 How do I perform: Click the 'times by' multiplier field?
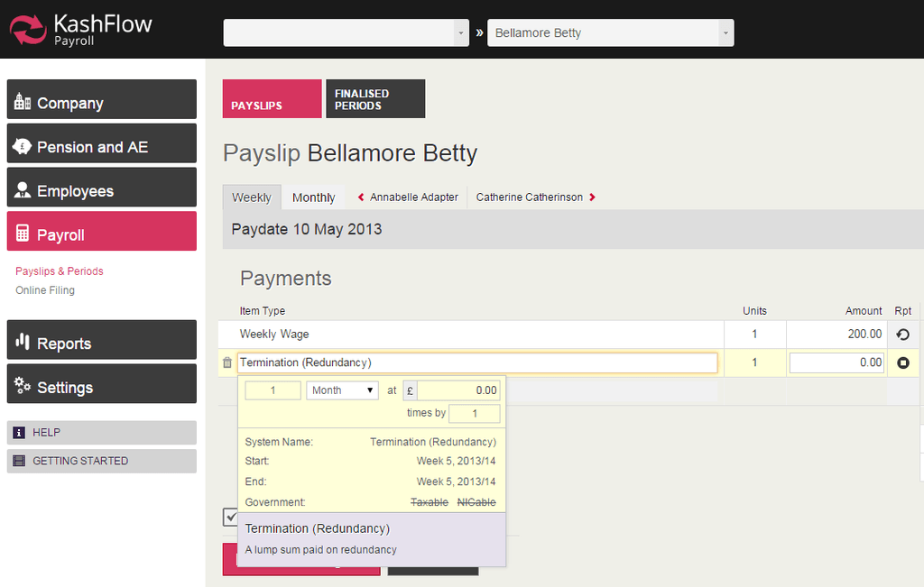click(474, 413)
